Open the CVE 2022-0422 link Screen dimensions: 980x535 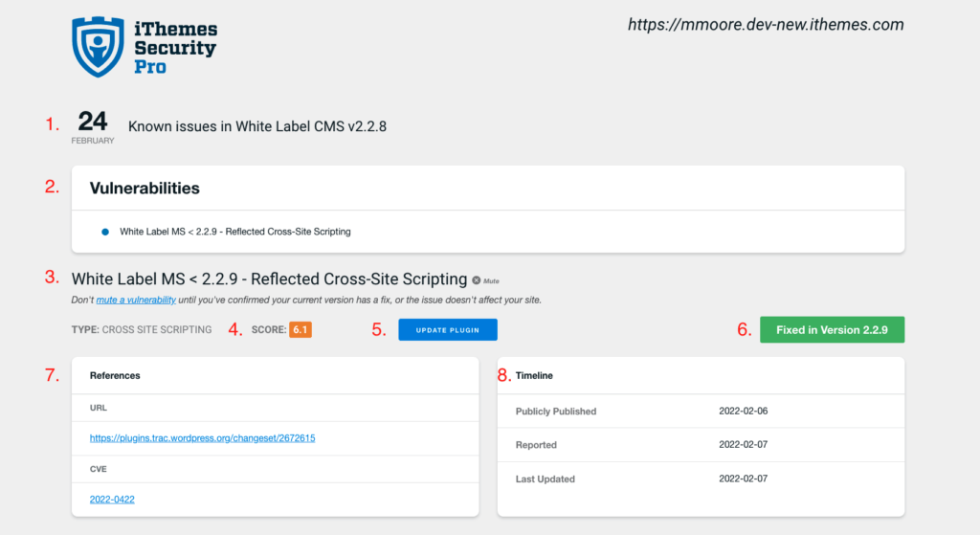pos(112,500)
